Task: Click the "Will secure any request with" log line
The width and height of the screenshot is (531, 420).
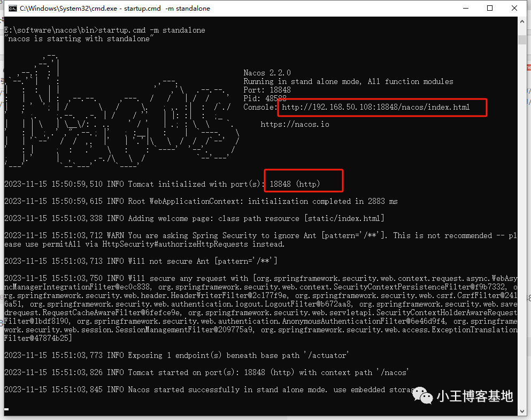Action: [x=261, y=308]
